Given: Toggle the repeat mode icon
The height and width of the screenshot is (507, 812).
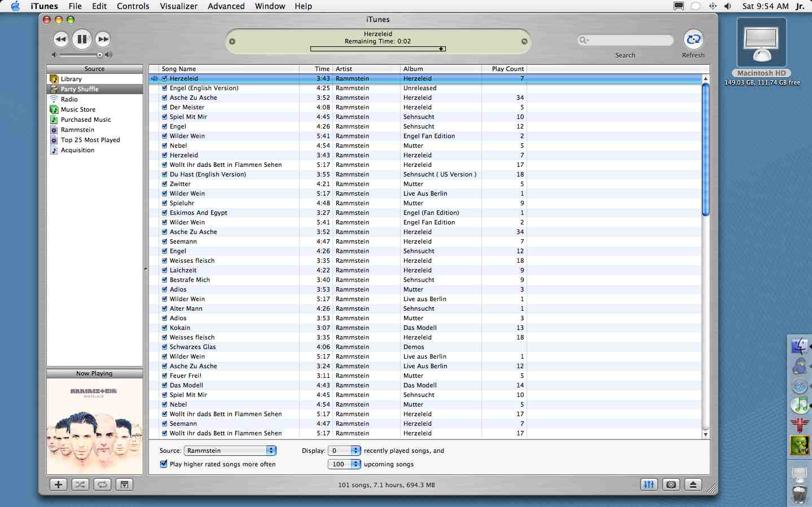Looking at the screenshot, I should pyautogui.click(x=102, y=484).
